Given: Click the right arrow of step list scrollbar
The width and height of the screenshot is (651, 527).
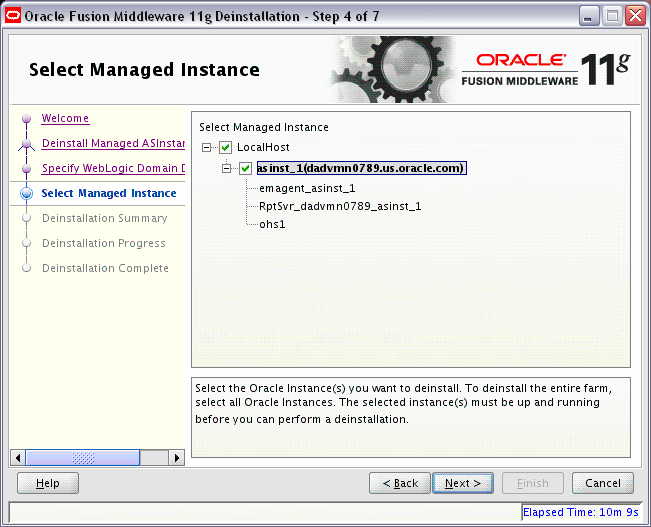Looking at the screenshot, I should [x=177, y=458].
